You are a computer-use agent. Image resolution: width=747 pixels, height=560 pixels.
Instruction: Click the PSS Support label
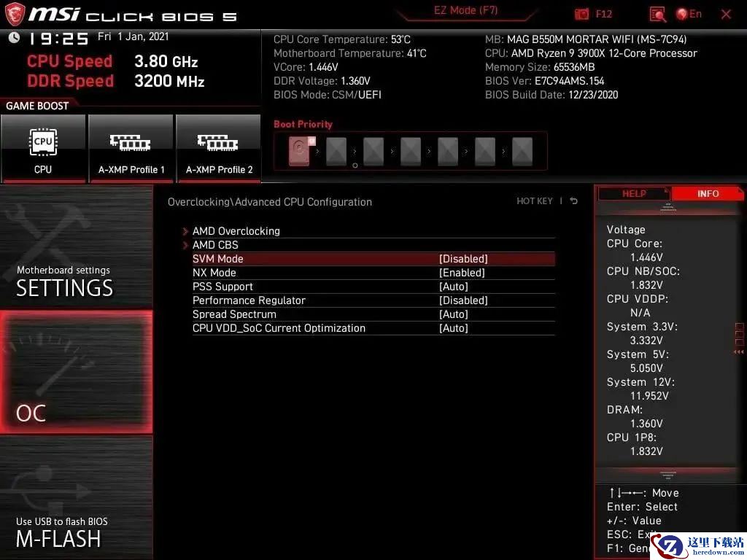click(x=222, y=286)
